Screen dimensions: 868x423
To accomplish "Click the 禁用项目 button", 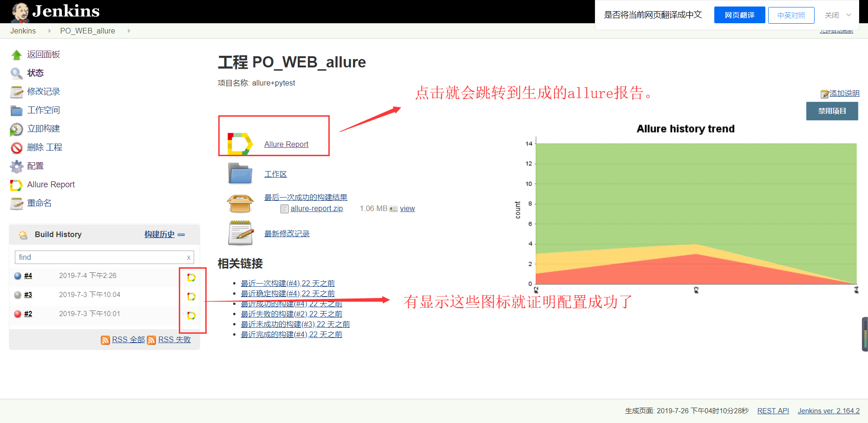I will pos(832,111).
